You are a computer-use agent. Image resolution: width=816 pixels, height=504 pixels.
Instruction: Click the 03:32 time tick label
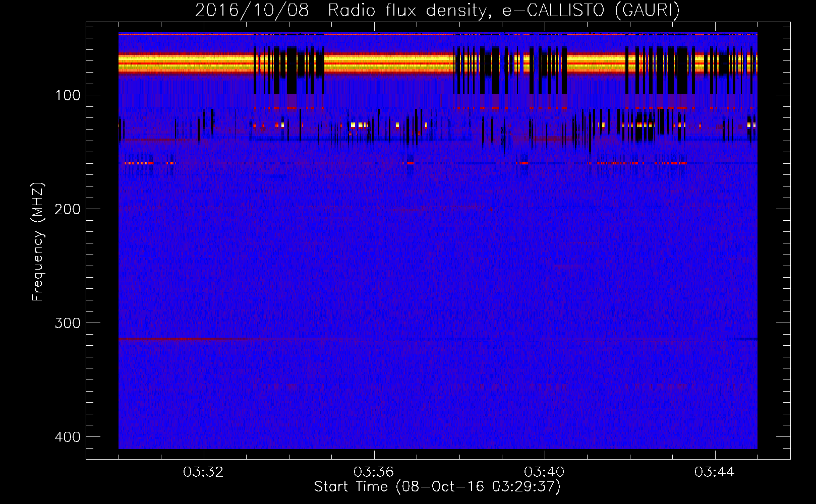click(203, 472)
